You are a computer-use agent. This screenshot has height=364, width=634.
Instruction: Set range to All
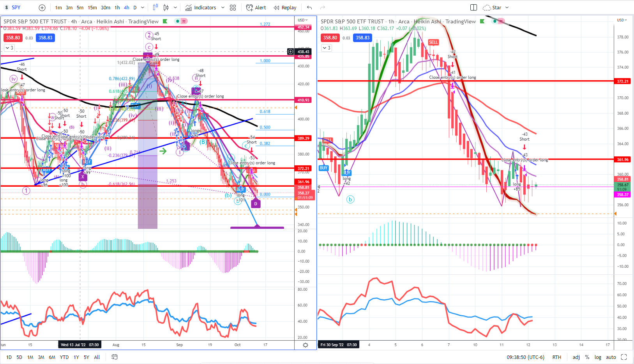pos(97,357)
